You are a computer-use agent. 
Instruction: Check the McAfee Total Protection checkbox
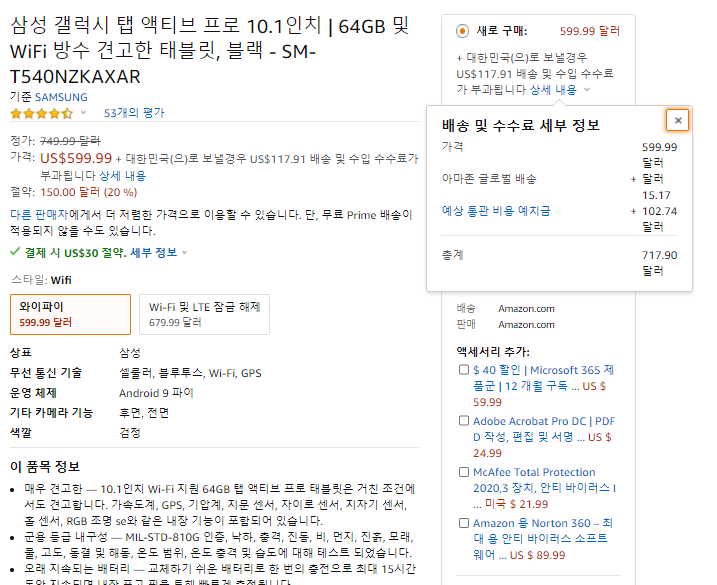coord(464,472)
